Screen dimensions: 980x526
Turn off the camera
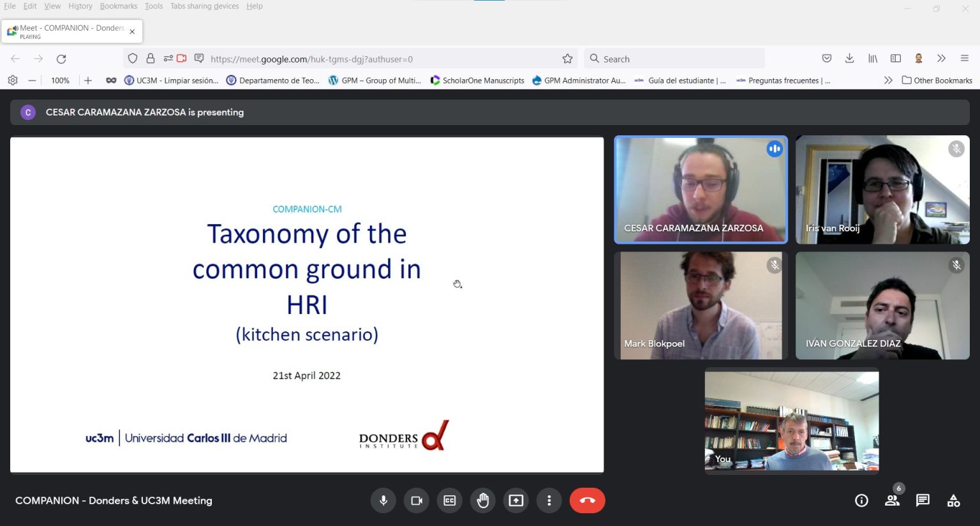pos(417,500)
